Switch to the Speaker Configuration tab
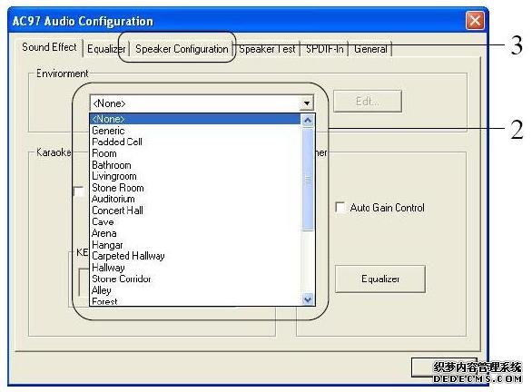The height and width of the screenshot is (392, 532). (182, 49)
